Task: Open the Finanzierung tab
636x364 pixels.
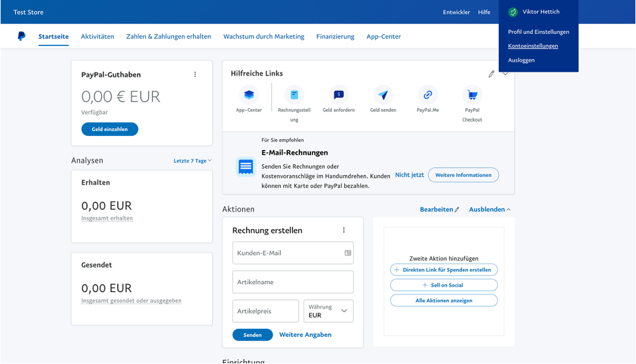Action: click(336, 37)
